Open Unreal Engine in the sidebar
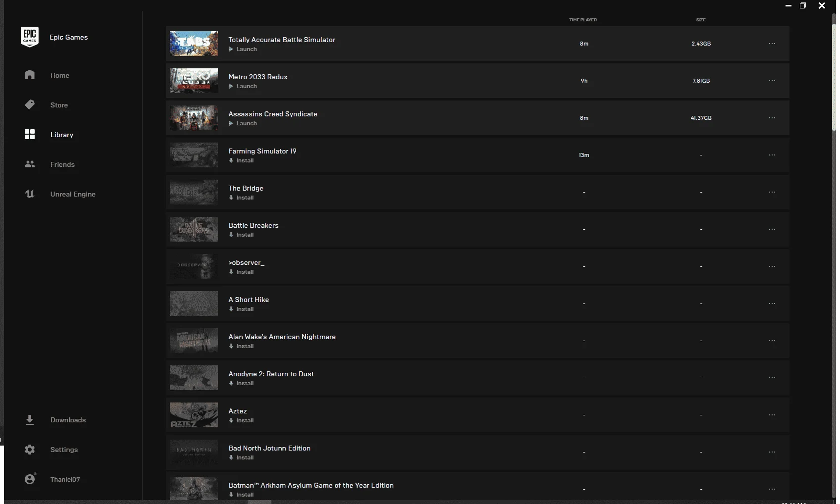 pyautogui.click(x=73, y=194)
